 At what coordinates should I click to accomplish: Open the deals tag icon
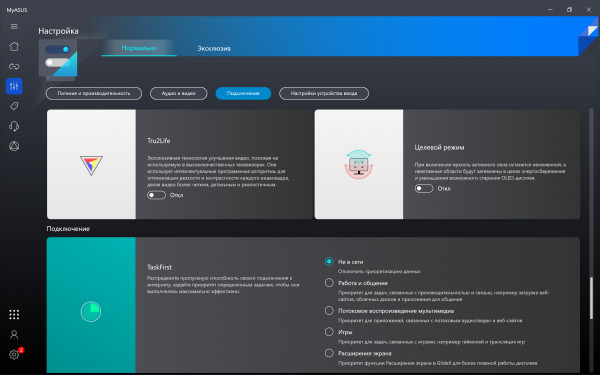(x=14, y=106)
